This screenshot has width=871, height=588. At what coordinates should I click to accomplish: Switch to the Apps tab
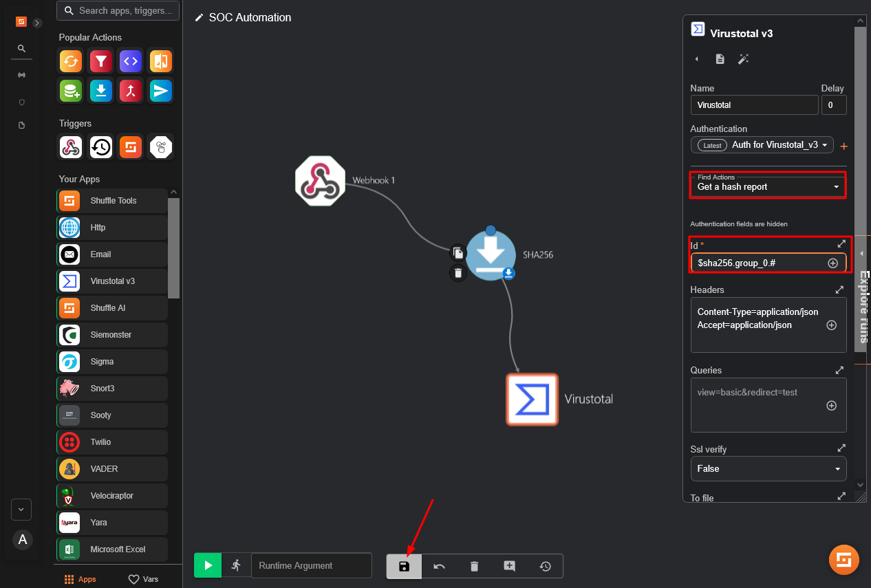click(80, 579)
